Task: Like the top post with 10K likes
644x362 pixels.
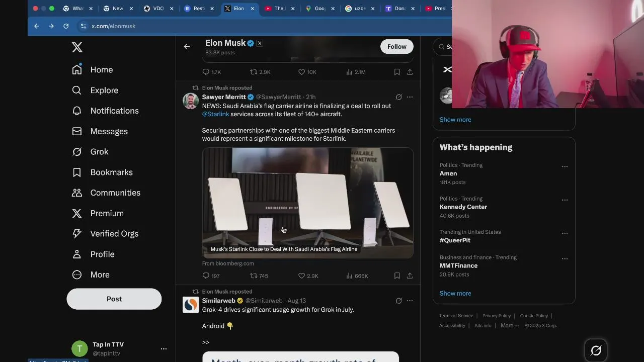Action: (301, 72)
